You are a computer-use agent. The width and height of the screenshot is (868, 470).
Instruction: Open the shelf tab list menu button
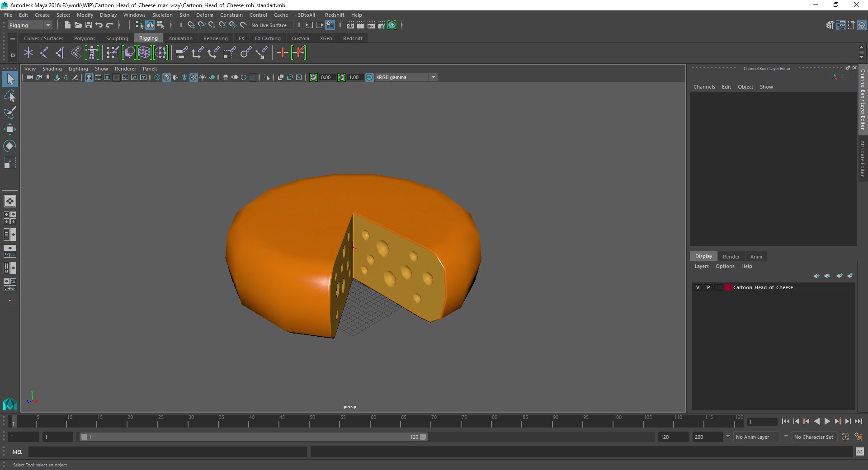click(x=13, y=39)
